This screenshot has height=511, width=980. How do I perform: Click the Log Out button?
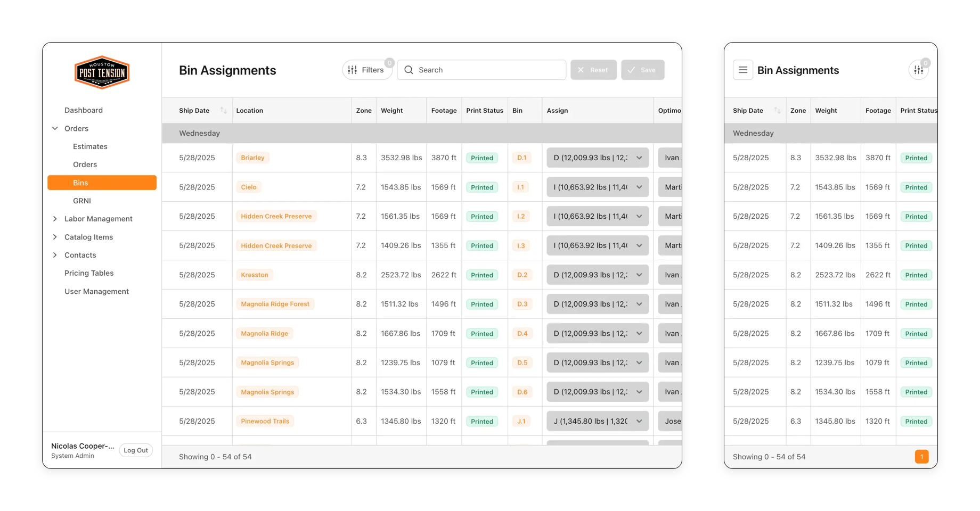[136, 450]
